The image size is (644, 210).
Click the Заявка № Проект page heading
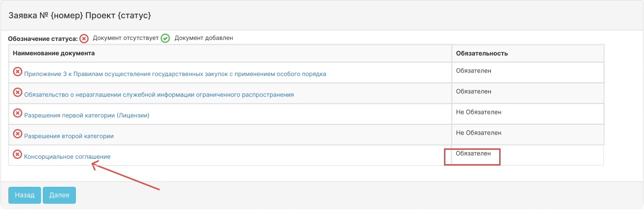(80, 16)
